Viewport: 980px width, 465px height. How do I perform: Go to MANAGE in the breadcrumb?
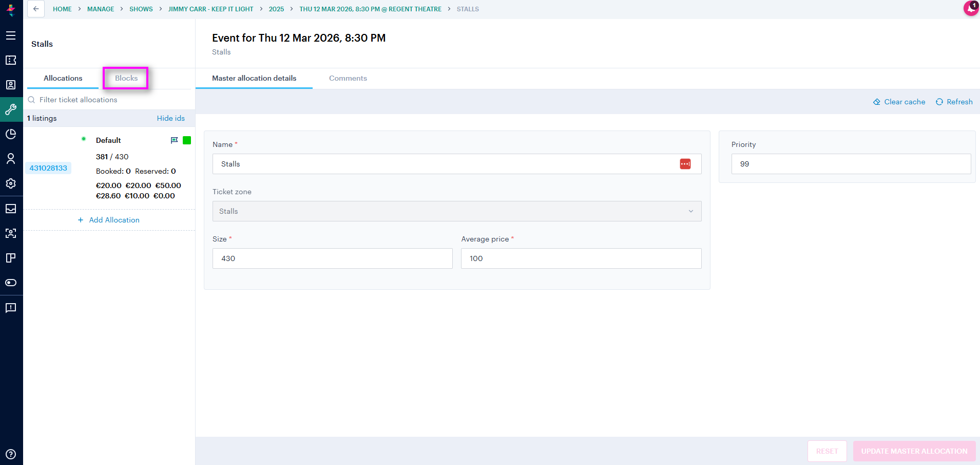[x=101, y=9]
